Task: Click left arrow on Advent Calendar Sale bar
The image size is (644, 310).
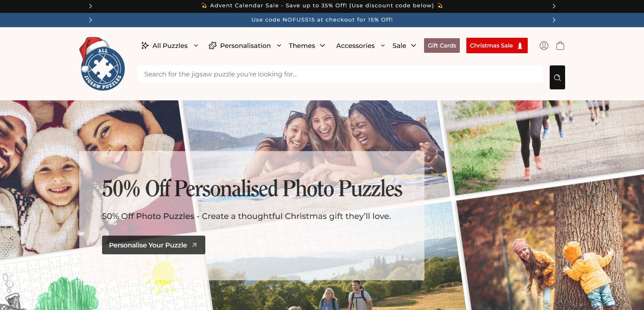Action: 90,6
